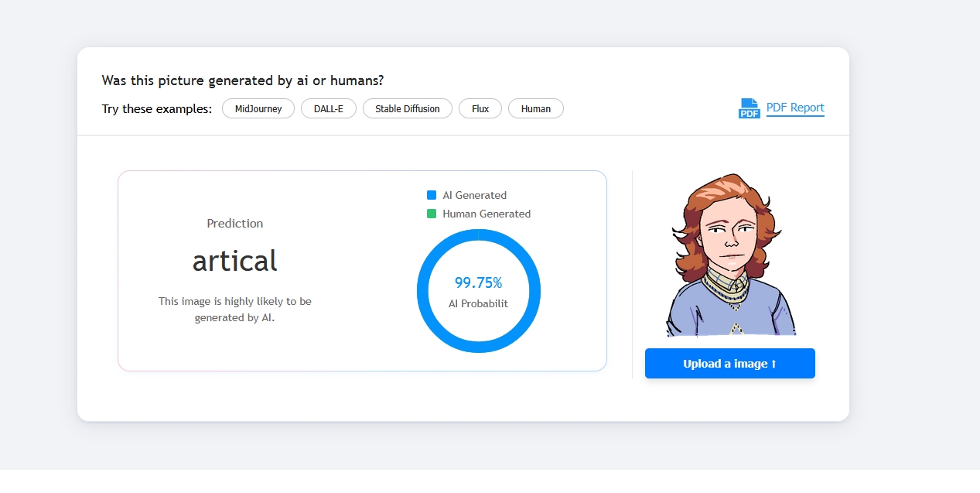The image size is (980, 493).
Task: Click the 'Try these examples:' label
Action: (x=157, y=108)
